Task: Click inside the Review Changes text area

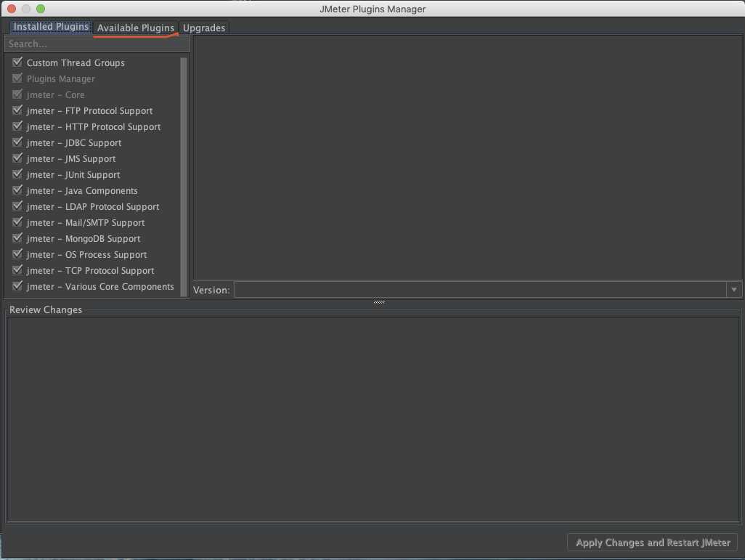Action: coord(373,419)
